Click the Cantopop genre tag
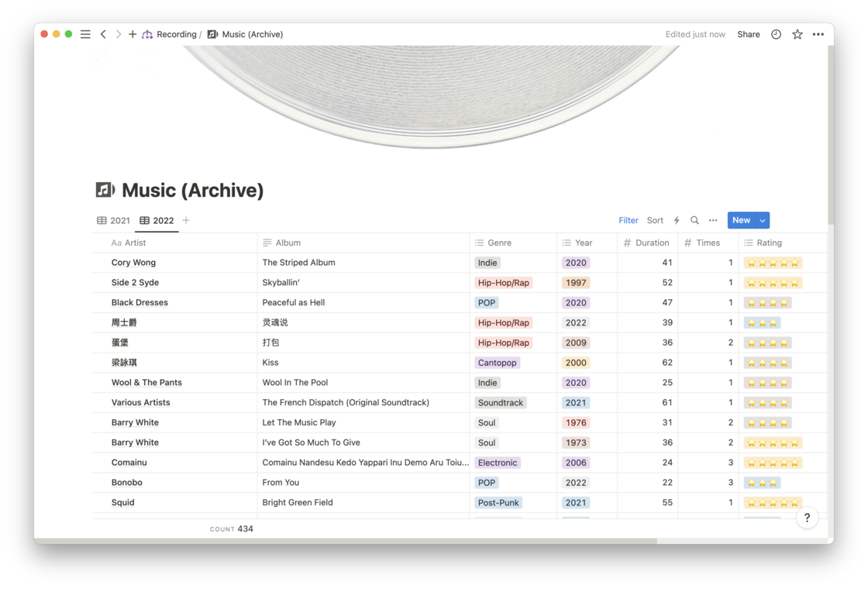The width and height of the screenshot is (868, 589). (x=497, y=363)
